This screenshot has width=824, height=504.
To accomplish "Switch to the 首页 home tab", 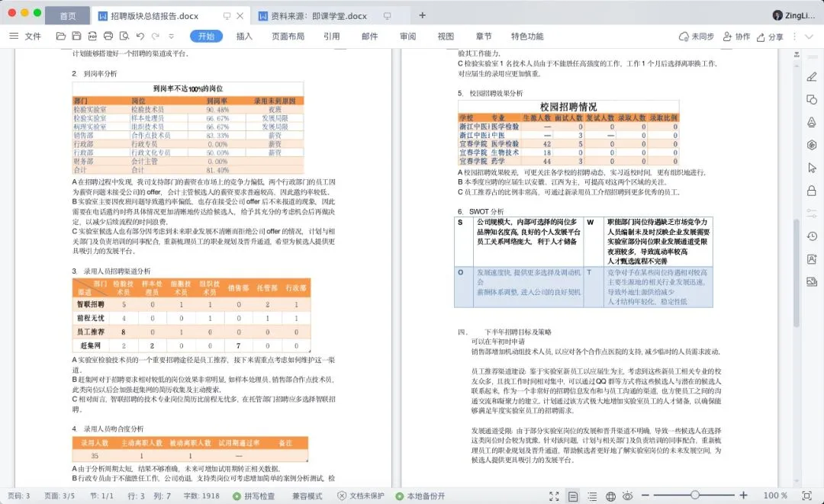I will 67,16.
